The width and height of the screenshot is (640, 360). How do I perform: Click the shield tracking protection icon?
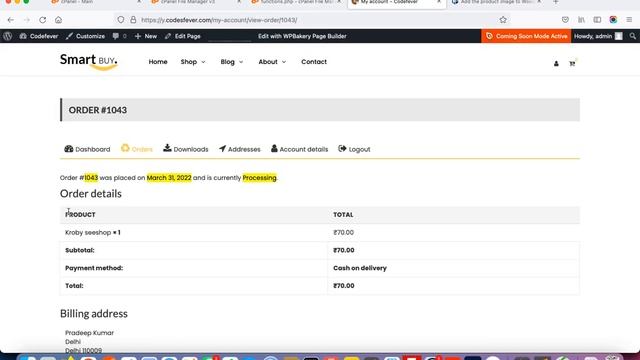point(120,20)
